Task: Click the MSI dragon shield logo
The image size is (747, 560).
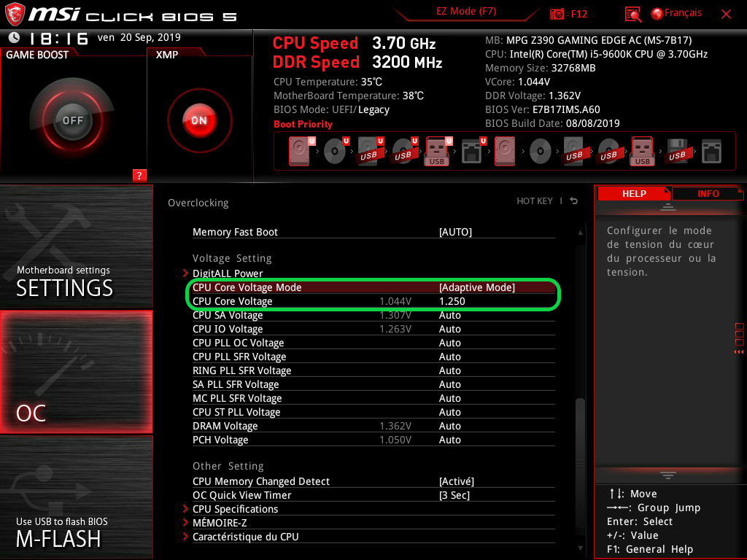Action: coord(15,14)
